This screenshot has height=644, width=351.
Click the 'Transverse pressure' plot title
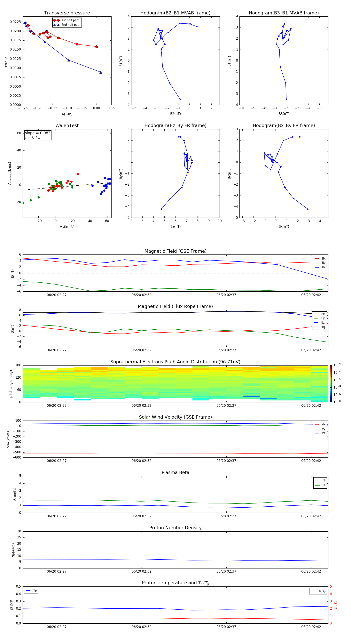[x=67, y=13]
